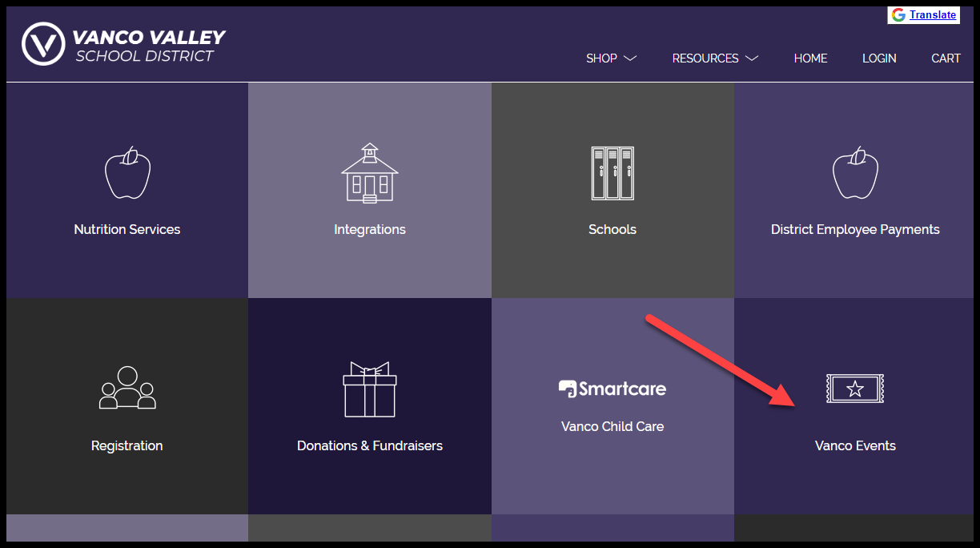980x548 pixels.
Task: Open the Schools label link
Action: pyautogui.click(x=612, y=230)
